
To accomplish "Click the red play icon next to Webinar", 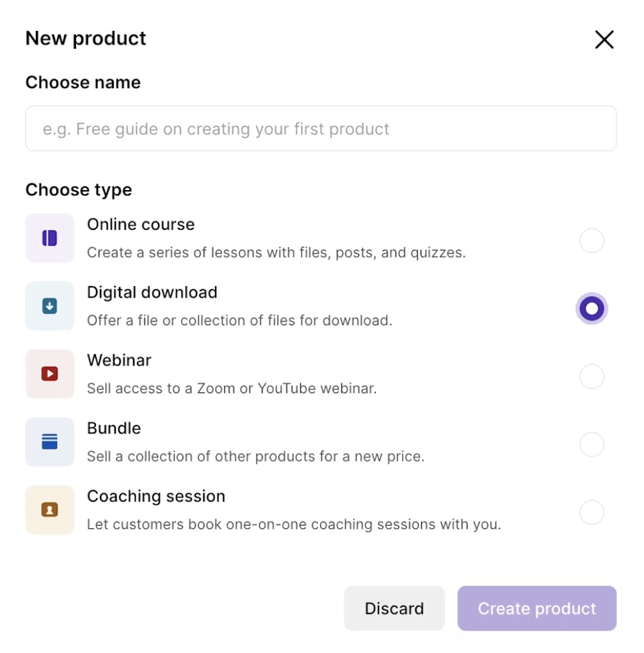I will 49,374.
